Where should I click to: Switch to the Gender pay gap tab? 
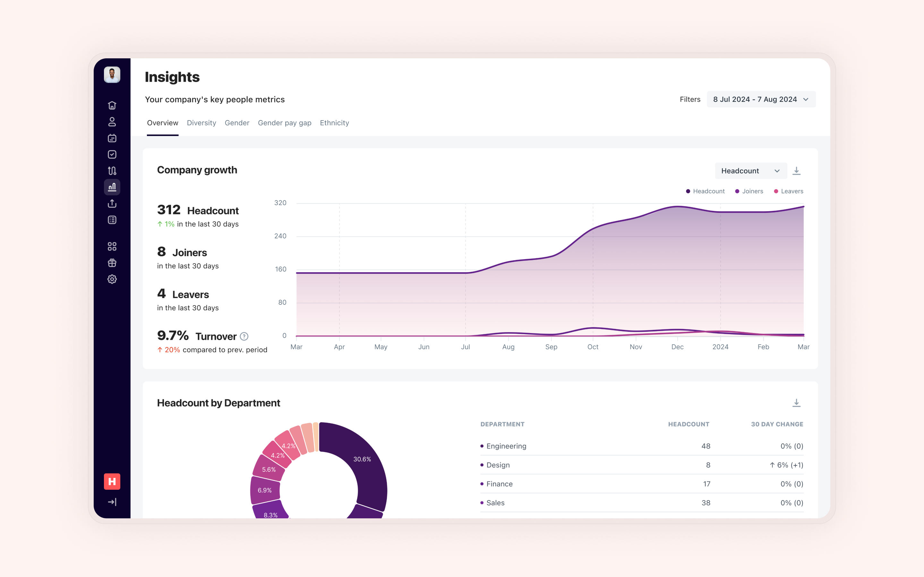click(x=285, y=123)
